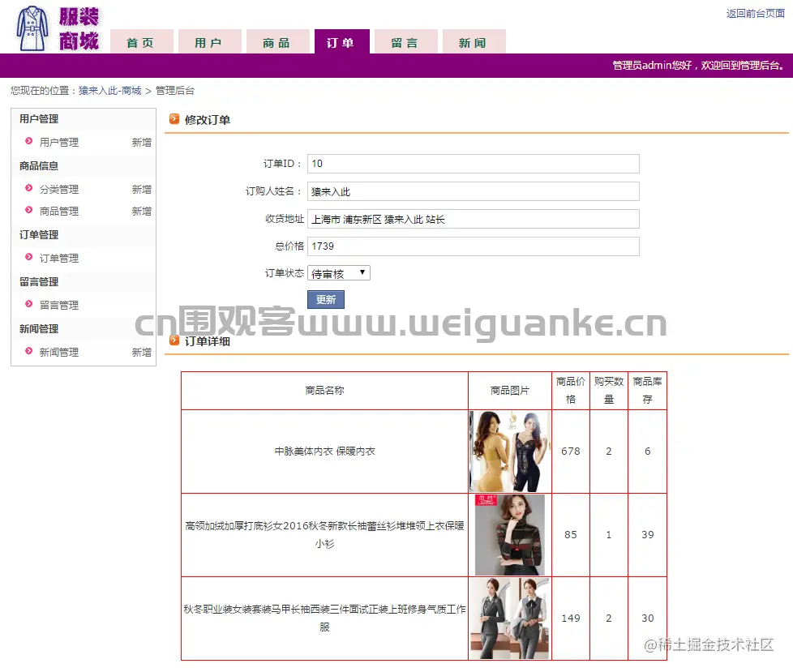Switch to the 新闻 navigation tab

click(474, 41)
